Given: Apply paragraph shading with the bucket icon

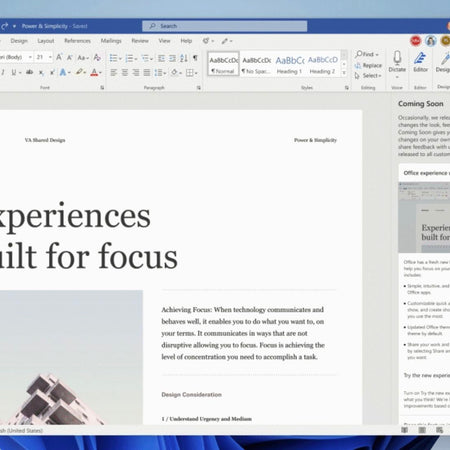Looking at the screenshot, I should tap(174, 72).
